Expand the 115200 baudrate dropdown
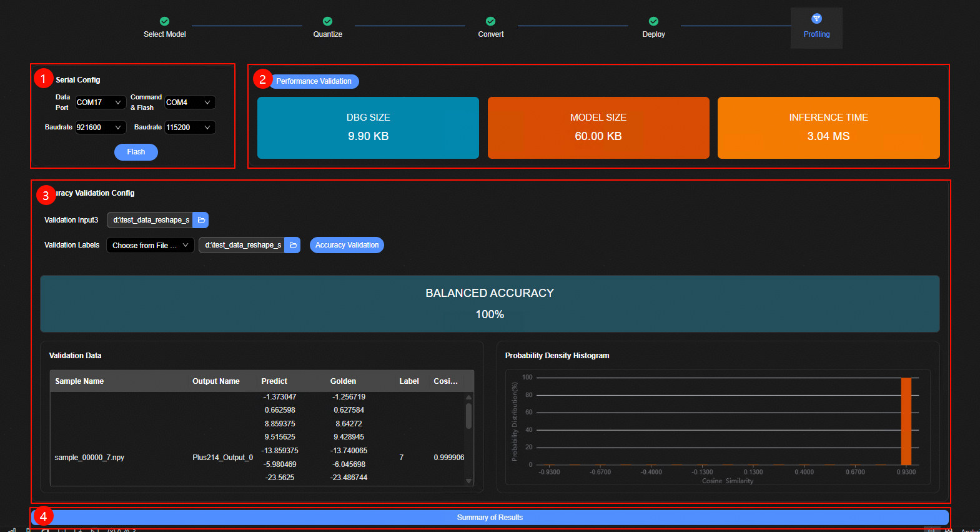Viewport: 980px width, 532px height. click(x=190, y=128)
